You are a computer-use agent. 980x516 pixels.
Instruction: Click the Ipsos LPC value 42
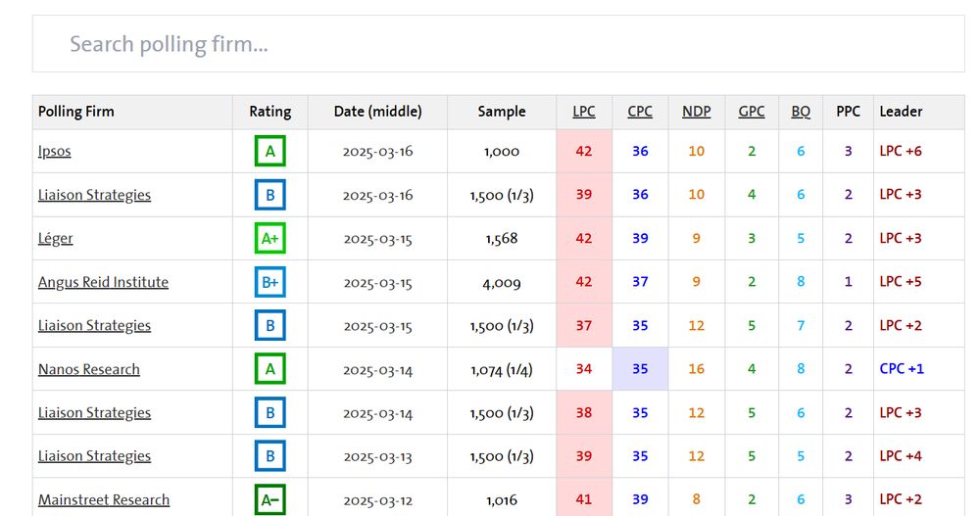click(x=584, y=151)
